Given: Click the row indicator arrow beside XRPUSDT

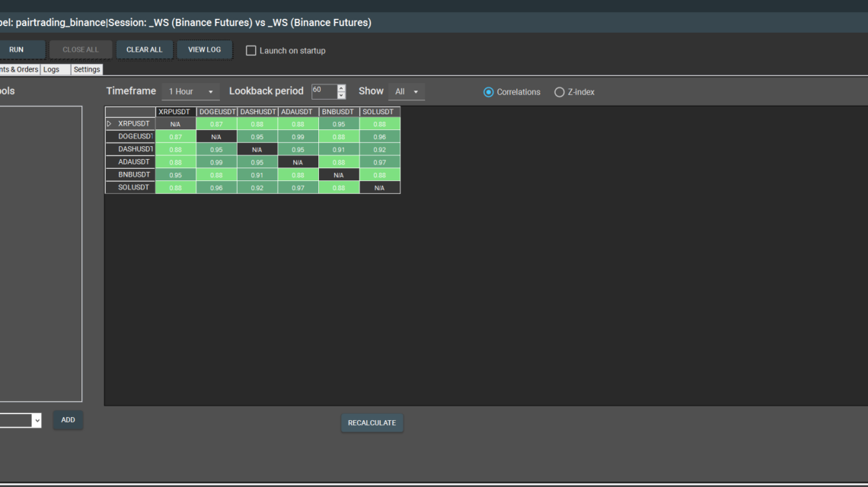Looking at the screenshot, I should pos(109,123).
